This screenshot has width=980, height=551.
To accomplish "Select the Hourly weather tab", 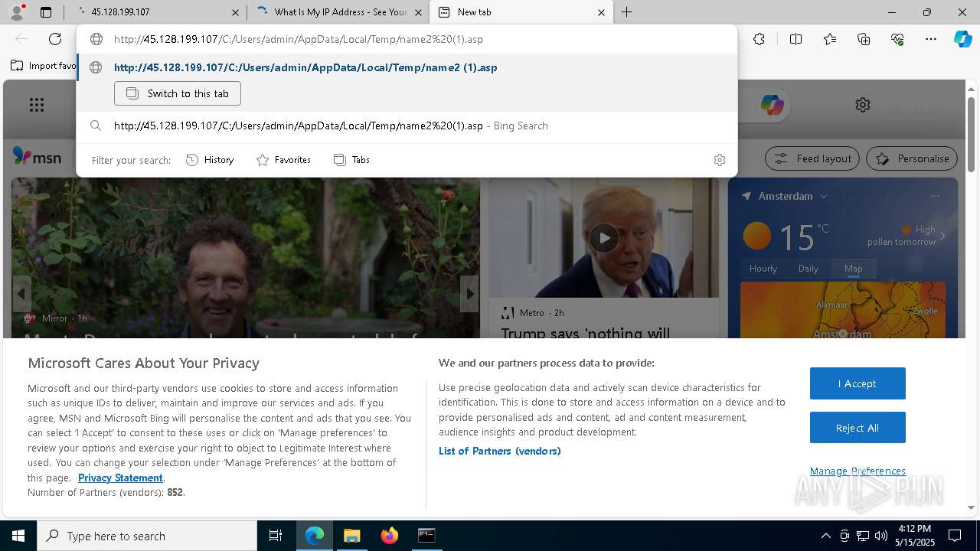I will coord(763,269).
